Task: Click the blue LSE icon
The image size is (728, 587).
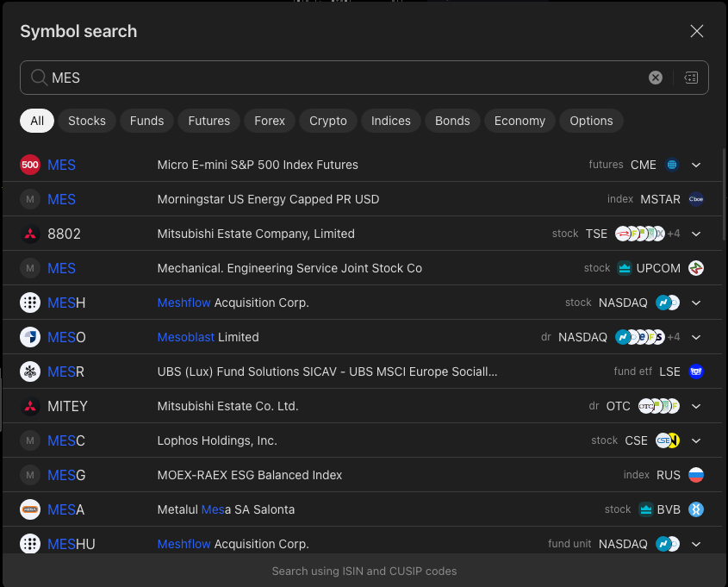Action: tap(695, 372)
